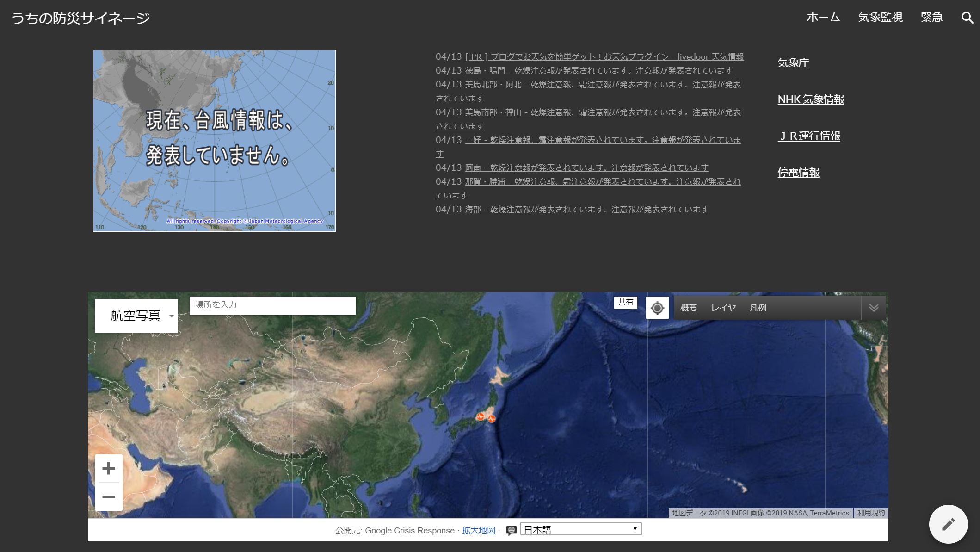
Task: Zoom out the map with minus
Action: 109,497
